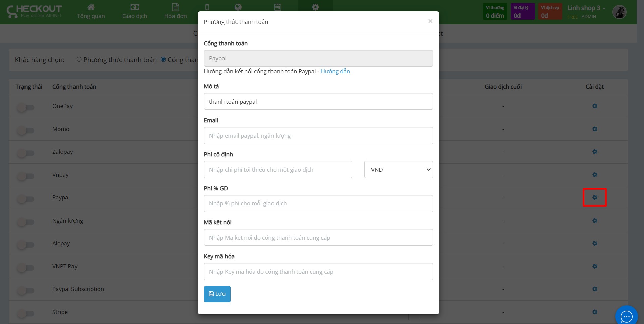Click the Email input field
Screen dimensions: 644x324
pyautogui.click(x=318, y=136)
